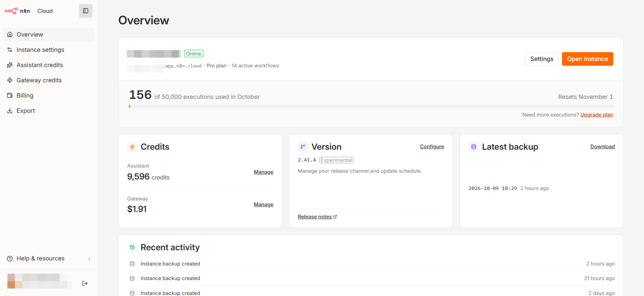Follow the Upgrade plan link
Image resolution: width=644 pixels, height=296 pixels.
point(597,115)
